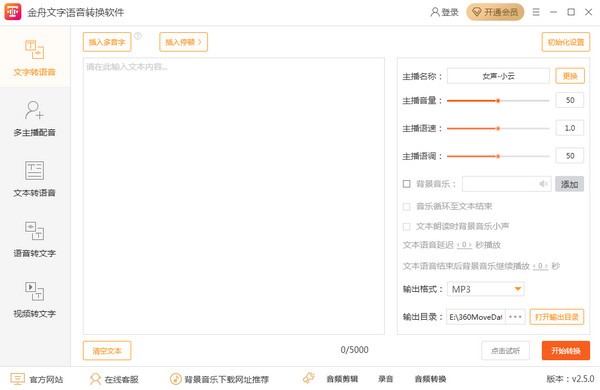Open the 录音 tool link
Image resolution: width=600 pixels, height=390 pixels.
coord(385,379)
